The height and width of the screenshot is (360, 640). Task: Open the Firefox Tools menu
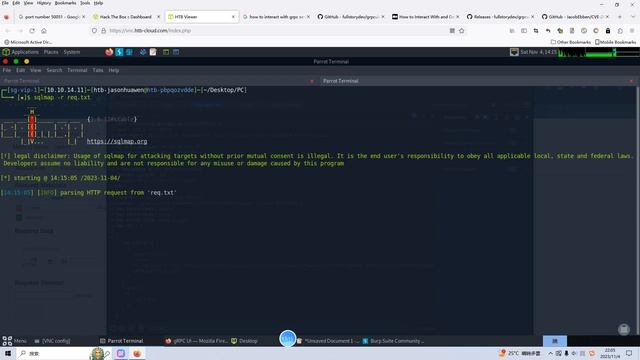(x=85, y=3)
